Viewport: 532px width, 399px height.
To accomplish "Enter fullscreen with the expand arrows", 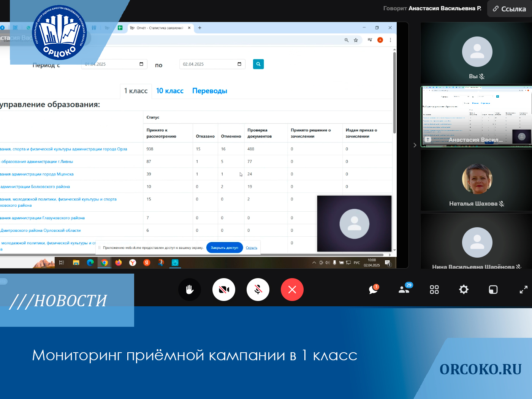I will [x=523, y=290].
